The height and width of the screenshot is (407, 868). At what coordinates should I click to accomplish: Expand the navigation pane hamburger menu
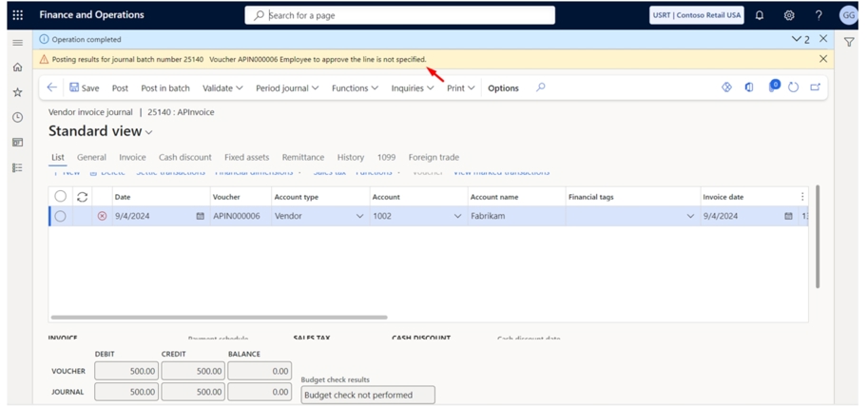(x=18, y=43)
